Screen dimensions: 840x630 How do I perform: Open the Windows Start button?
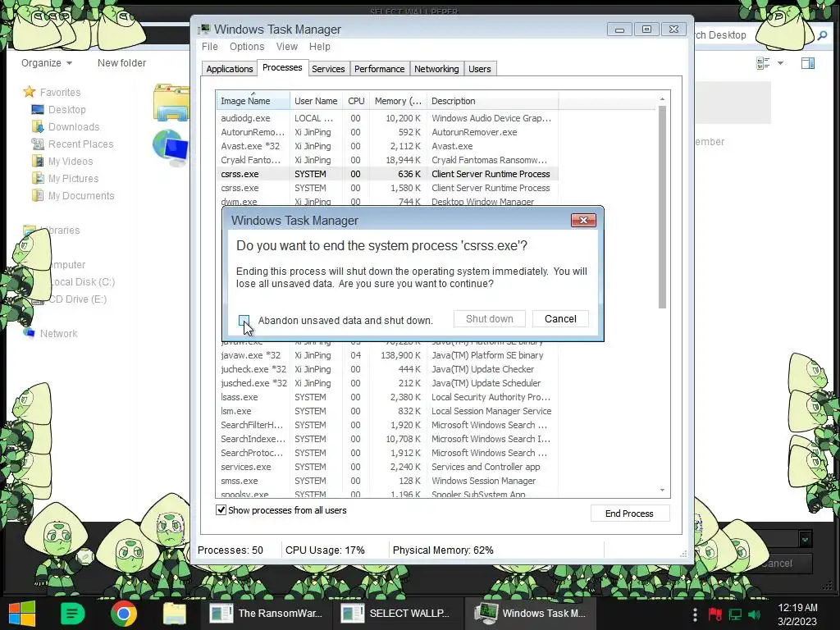[22, 614]
